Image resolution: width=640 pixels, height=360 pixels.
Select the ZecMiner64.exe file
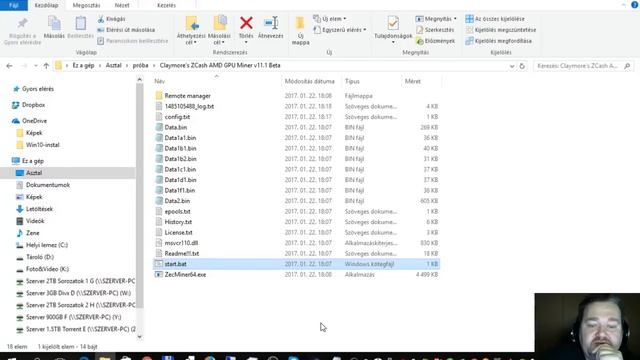(185, 275)
